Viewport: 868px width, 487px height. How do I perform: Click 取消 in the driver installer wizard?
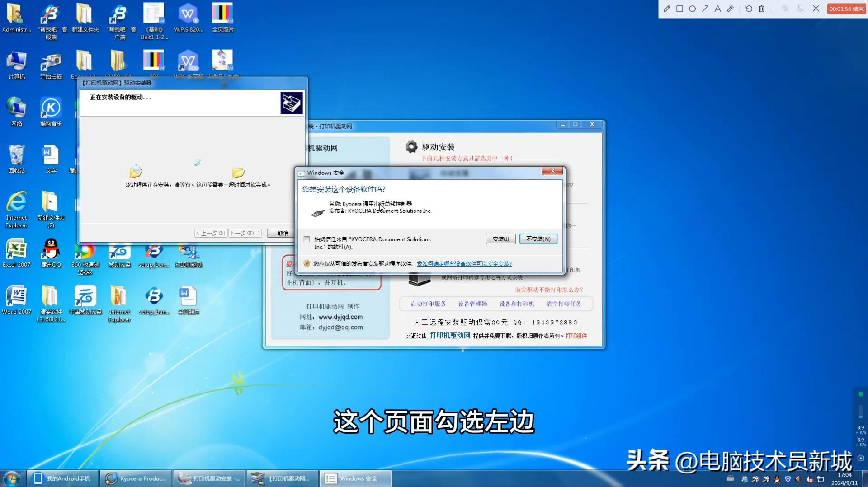[283, 233]
